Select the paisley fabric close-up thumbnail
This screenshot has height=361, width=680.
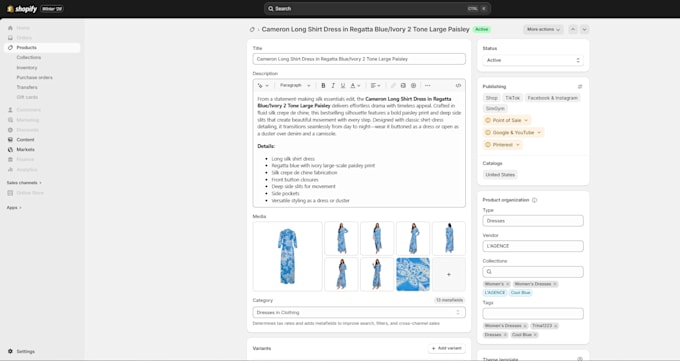click(x=413, y=274)
